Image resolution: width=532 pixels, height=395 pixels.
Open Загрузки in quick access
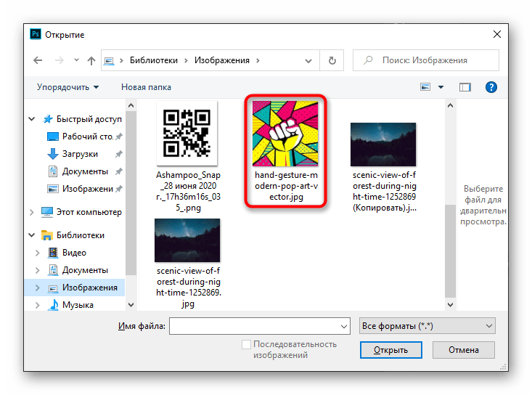[x=80, y=154]
